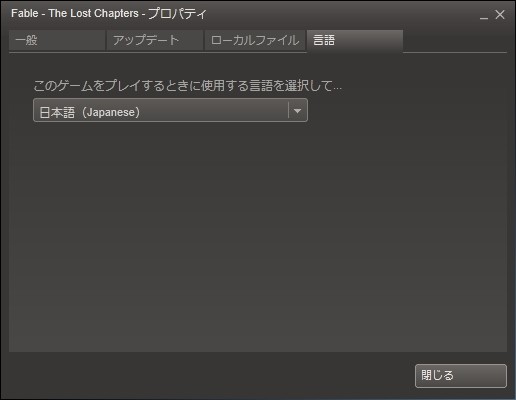Open the アップデート tab
The width and height of the screenshot is (516, 400).
point(155,40)
